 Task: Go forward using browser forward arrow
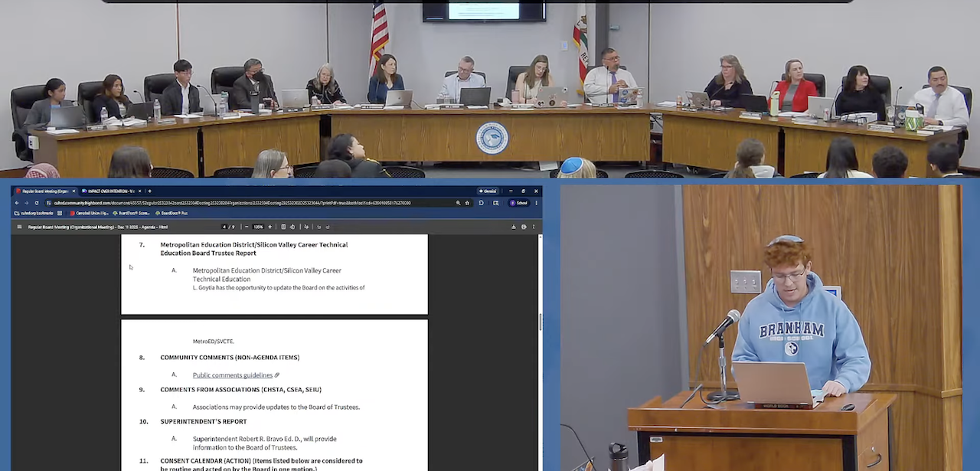(x=27, y=203)
